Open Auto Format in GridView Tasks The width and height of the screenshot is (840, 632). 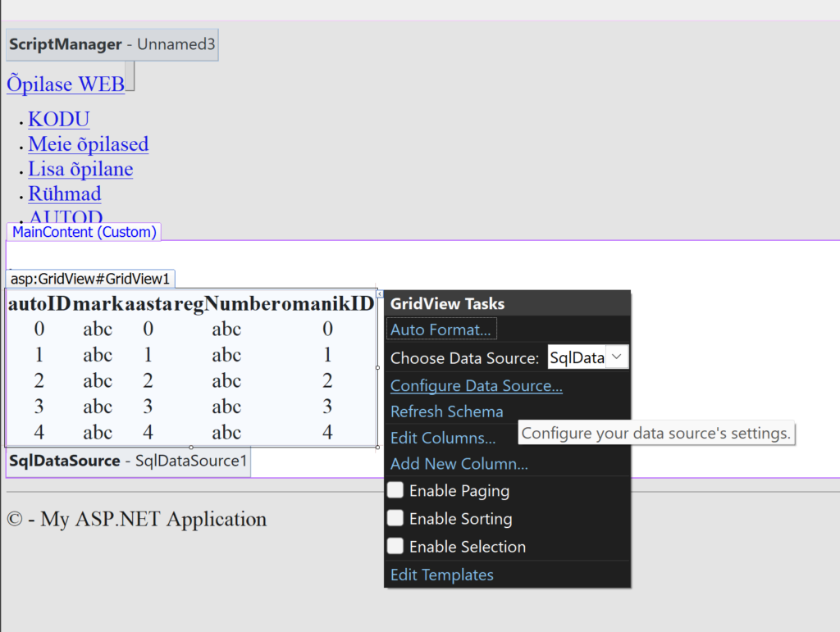pos(441,330)
